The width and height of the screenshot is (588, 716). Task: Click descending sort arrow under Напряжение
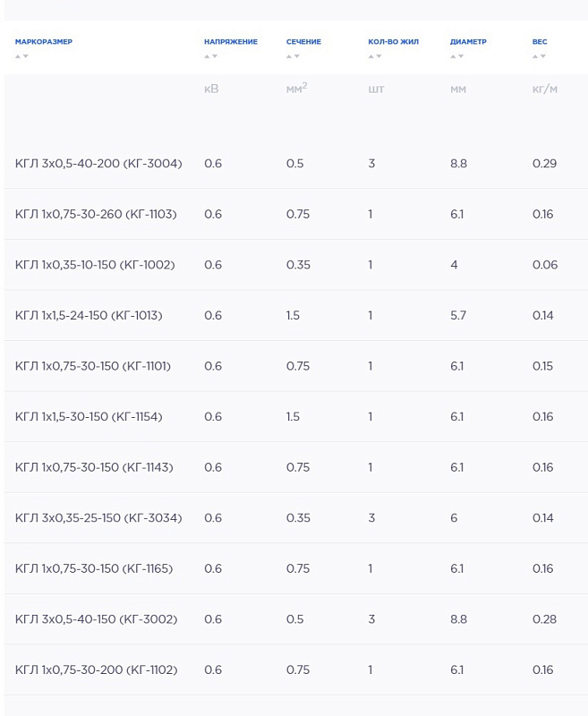pyautogui.click(x=214, y=56)
